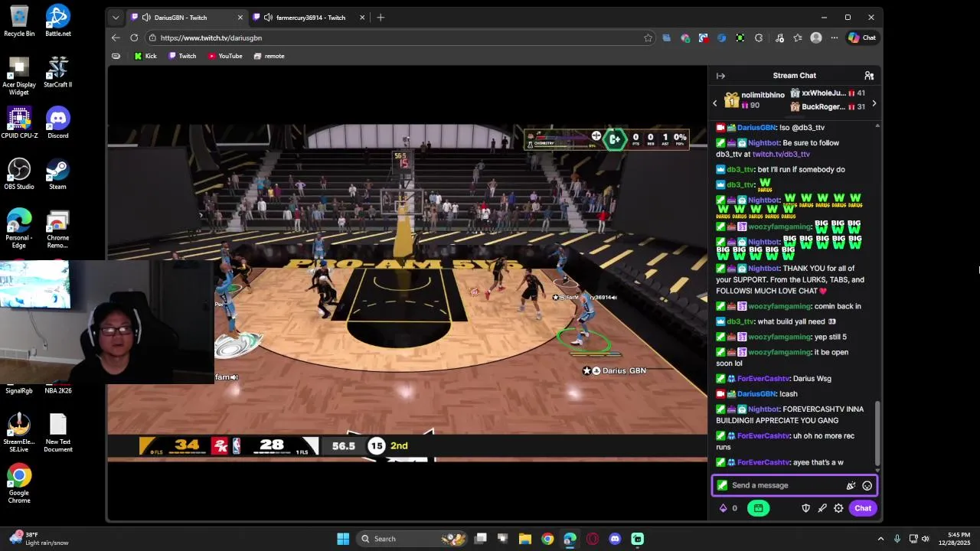Select the New Text Document file icon
The width and height of the screenshot is (980, 551).
[x=58, y=432]
